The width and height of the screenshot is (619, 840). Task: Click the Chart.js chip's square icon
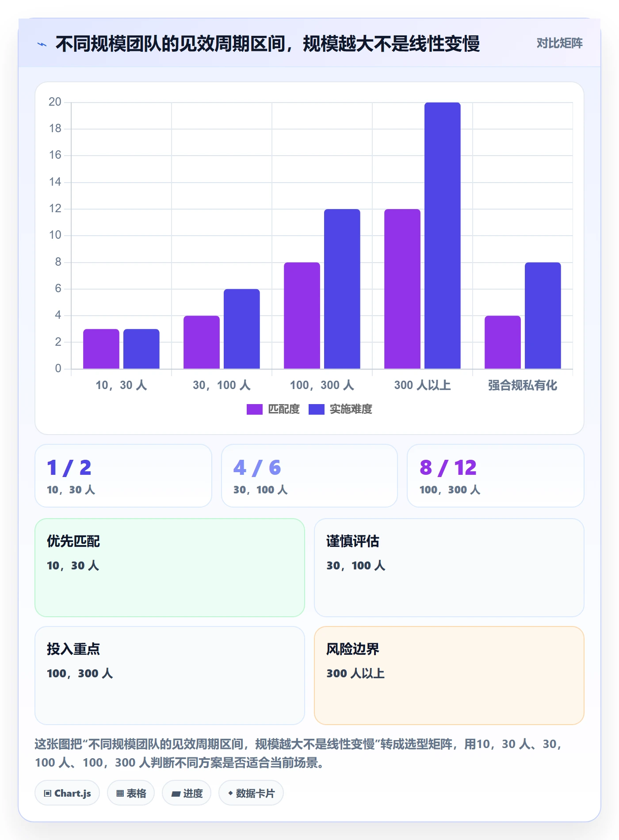pyautogui.click(x=48, y=794)
